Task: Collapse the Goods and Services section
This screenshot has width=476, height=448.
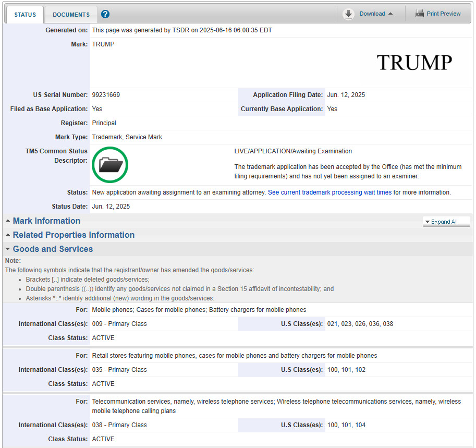Action: pyautogui.click(x=53, y=249)
